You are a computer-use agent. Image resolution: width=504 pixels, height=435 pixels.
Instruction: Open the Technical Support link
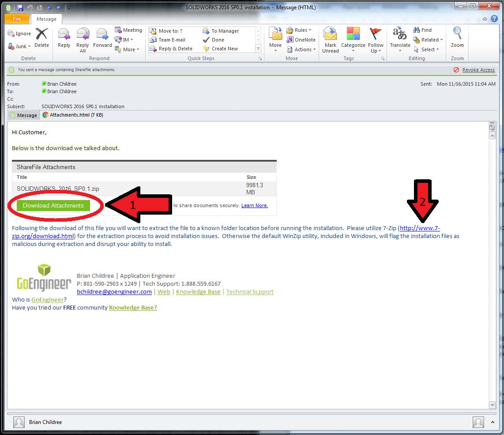(x=250, y=292)
